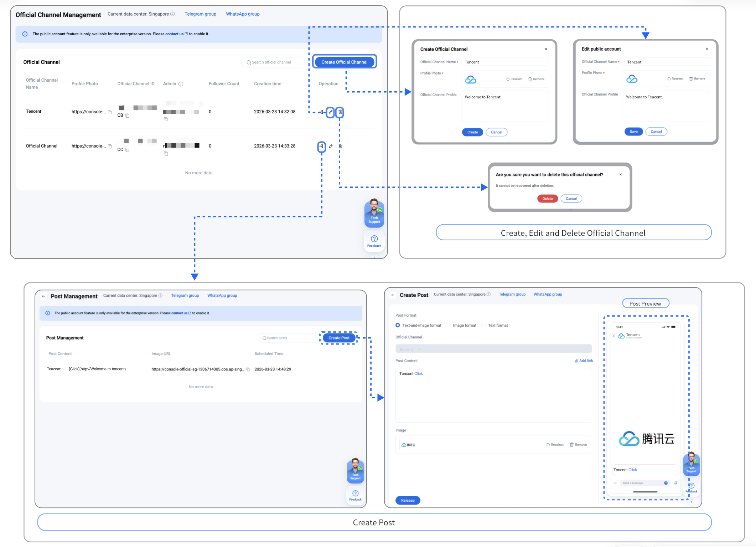Open Official Channel dropdown in Create Post

[493, 349]
